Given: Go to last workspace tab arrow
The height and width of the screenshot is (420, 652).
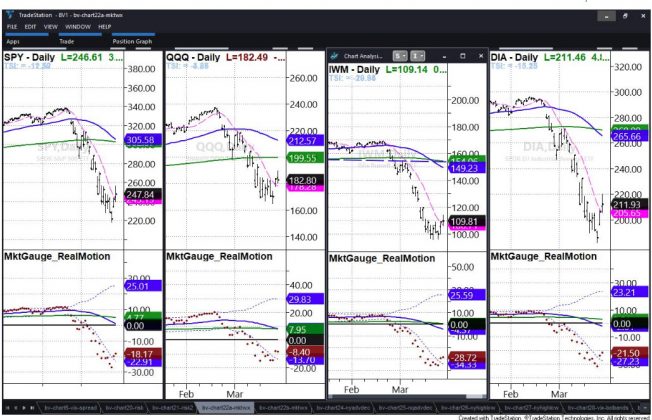Looking at the screenshot, I should (32, 408).
